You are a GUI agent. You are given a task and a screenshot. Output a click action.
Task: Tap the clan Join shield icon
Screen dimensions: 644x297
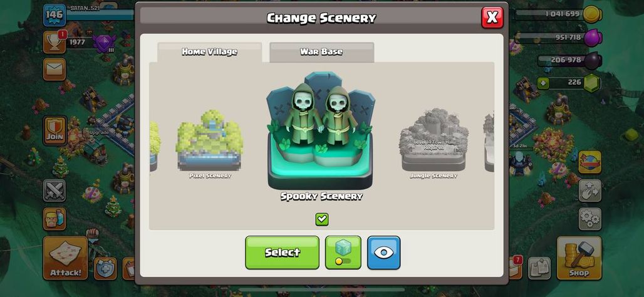pos(55,130)
